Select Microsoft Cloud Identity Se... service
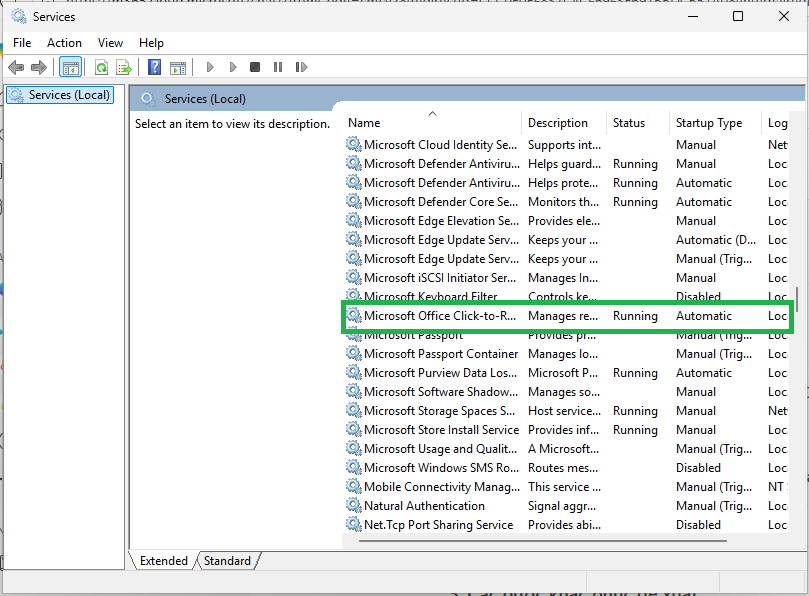809x596 pixels. [x=567, y=145]
